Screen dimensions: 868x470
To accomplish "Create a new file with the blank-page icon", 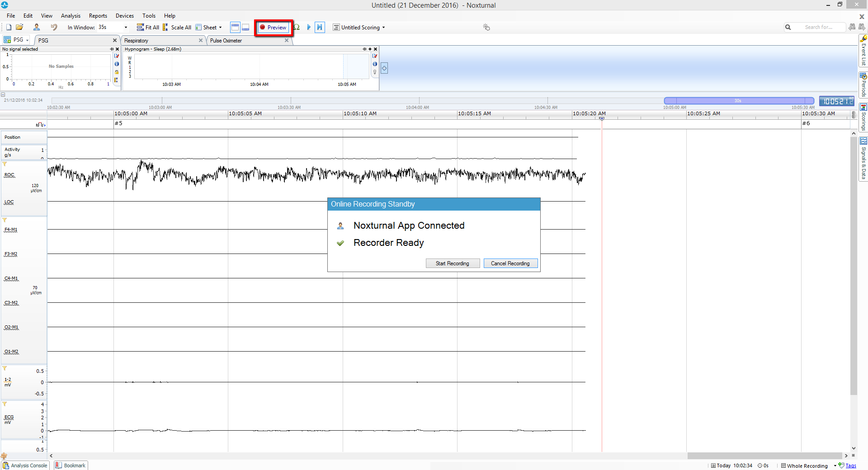I will (9, 27).
